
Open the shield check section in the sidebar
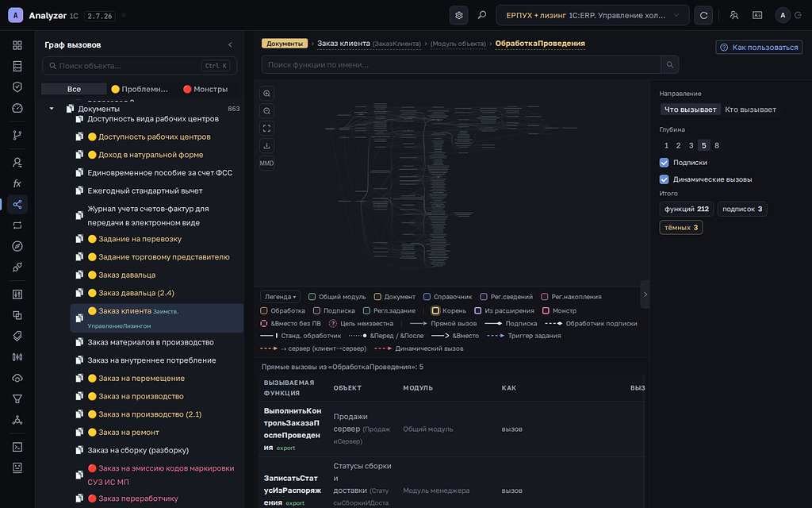[x=17, y=87]
